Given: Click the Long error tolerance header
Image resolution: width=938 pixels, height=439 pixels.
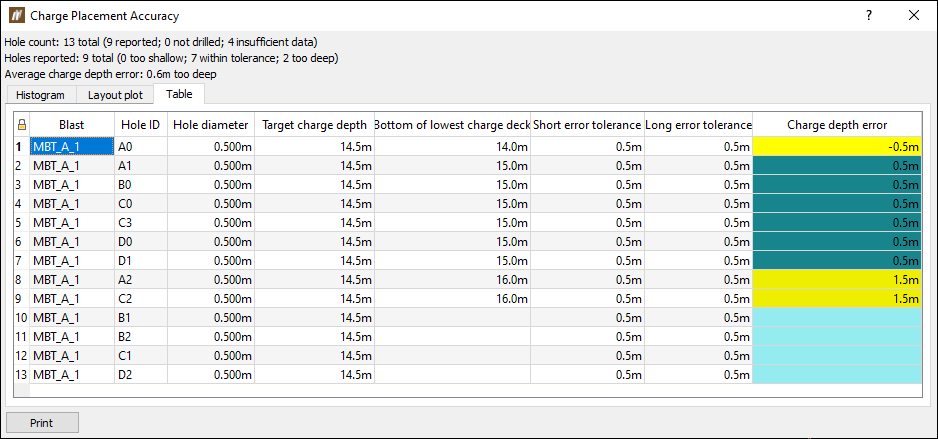Looking at the screenshot, I should (699, 125).
